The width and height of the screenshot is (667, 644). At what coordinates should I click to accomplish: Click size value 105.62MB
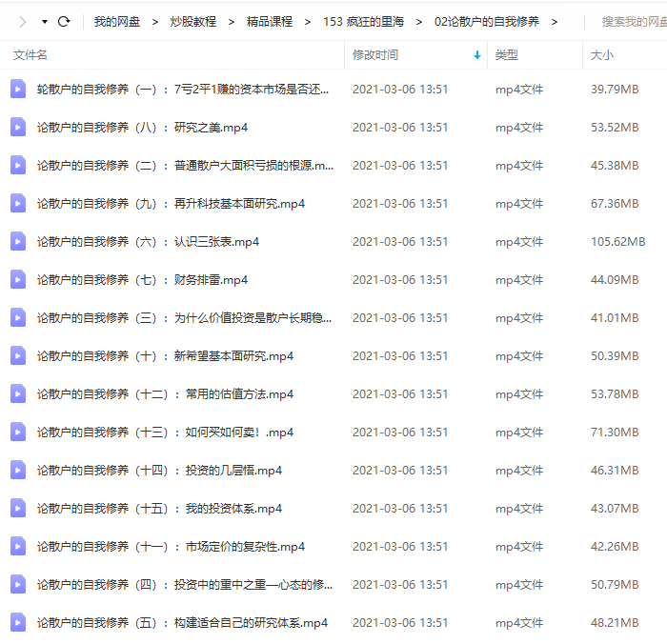[617, 242]
